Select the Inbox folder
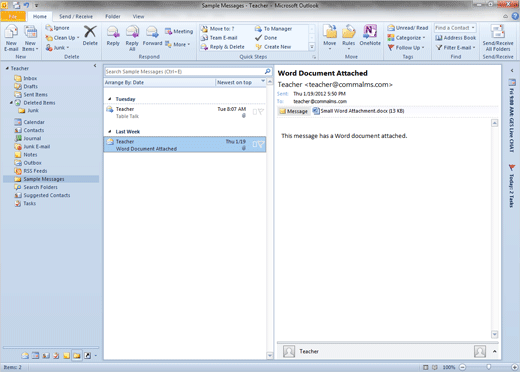520x372 pixels. [30, 78]
